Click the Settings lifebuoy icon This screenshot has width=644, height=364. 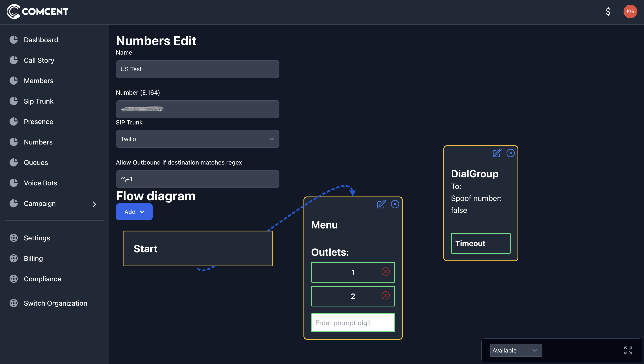(x=14, y=238)
